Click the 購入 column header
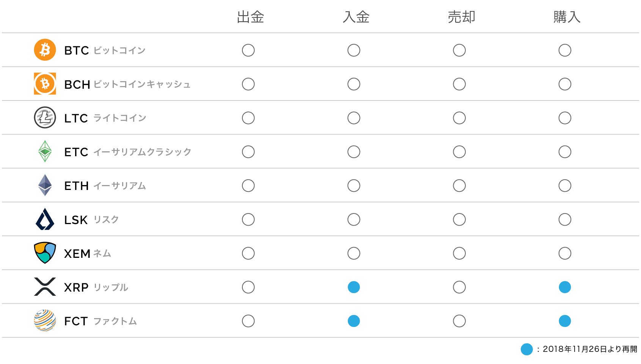The height and width of the screenshot is (364, 641). pos(567,17)
